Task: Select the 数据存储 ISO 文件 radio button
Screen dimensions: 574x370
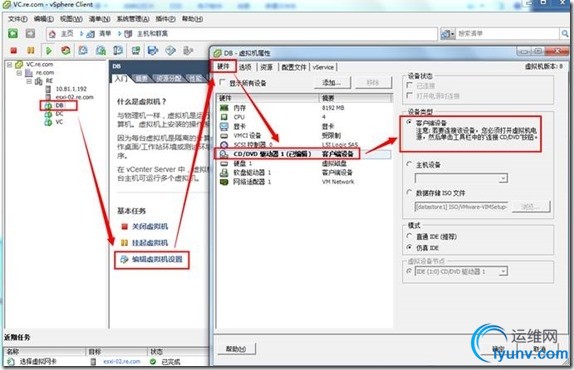Action: pos(409,193)
